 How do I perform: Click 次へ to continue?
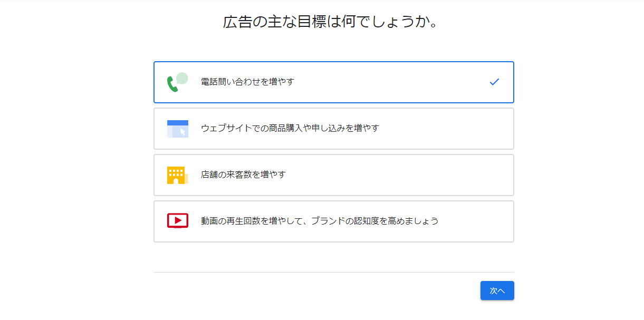click(497, 290)
